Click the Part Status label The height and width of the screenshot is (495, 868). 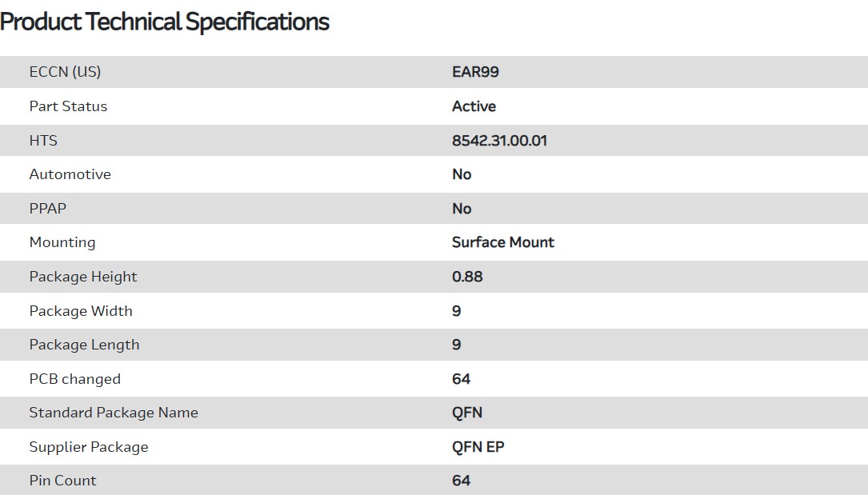coord(68,106)
